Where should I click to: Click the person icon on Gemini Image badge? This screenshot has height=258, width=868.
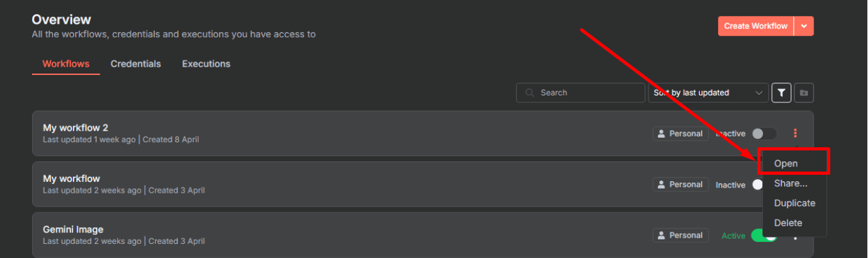tap(662, 236)
